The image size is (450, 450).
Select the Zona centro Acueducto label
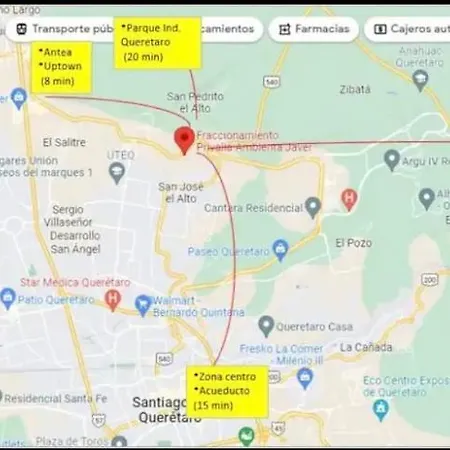pyautogui.click(x=227, y=391)
